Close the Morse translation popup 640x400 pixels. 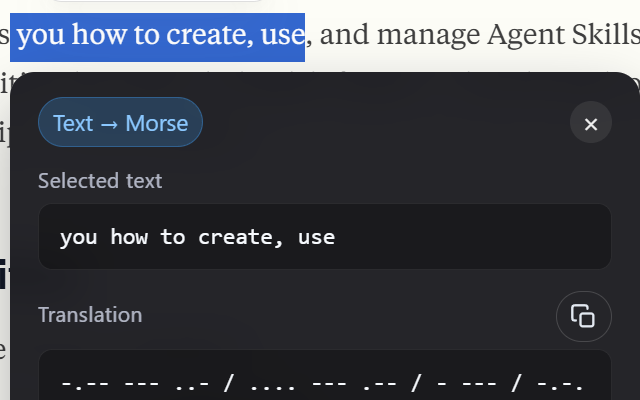590,124
